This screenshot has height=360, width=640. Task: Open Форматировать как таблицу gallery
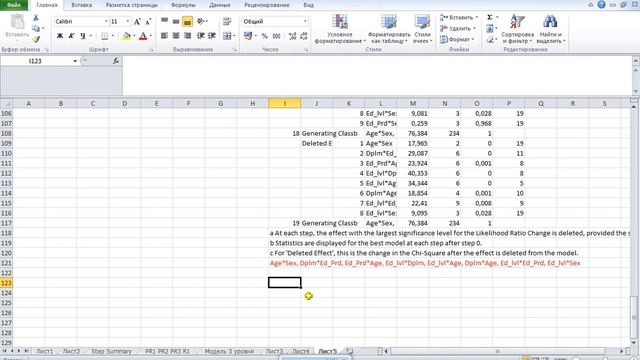(389, 29)
